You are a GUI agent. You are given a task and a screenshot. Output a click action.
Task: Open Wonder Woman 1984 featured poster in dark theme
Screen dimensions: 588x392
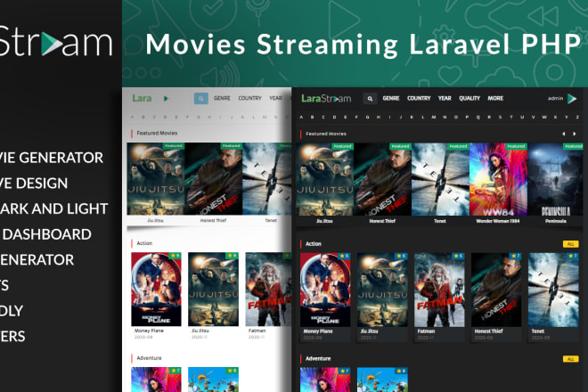498,179
